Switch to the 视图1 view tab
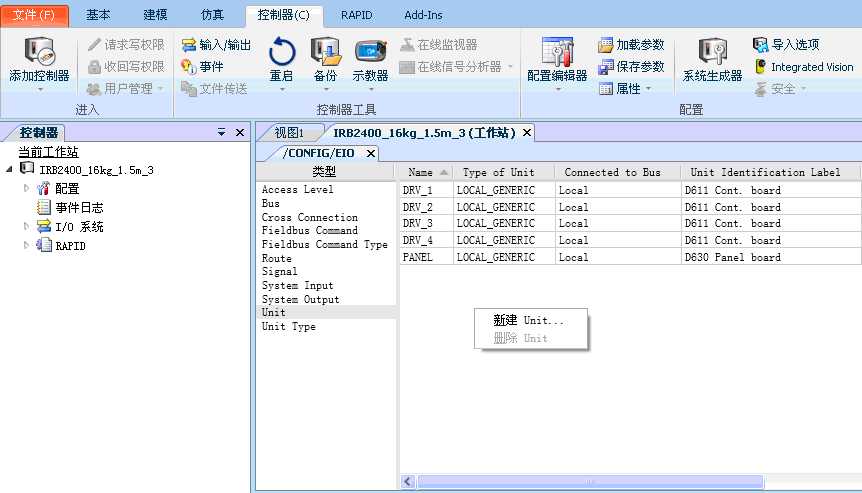862x493 pixels. point(289,132)
